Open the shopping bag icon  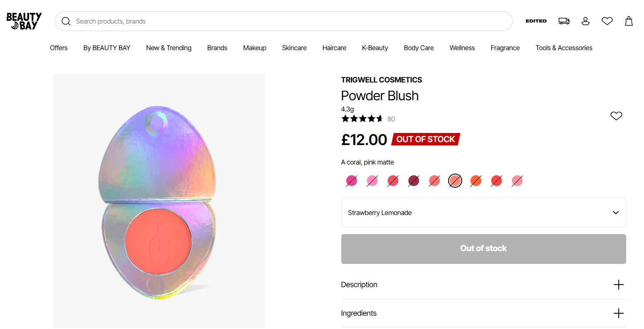629,21
